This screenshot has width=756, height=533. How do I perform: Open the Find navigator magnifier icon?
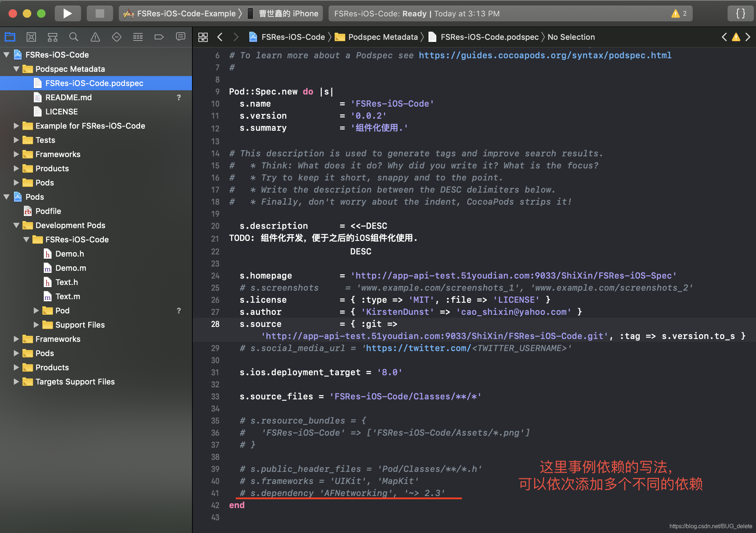coord(74,37)
